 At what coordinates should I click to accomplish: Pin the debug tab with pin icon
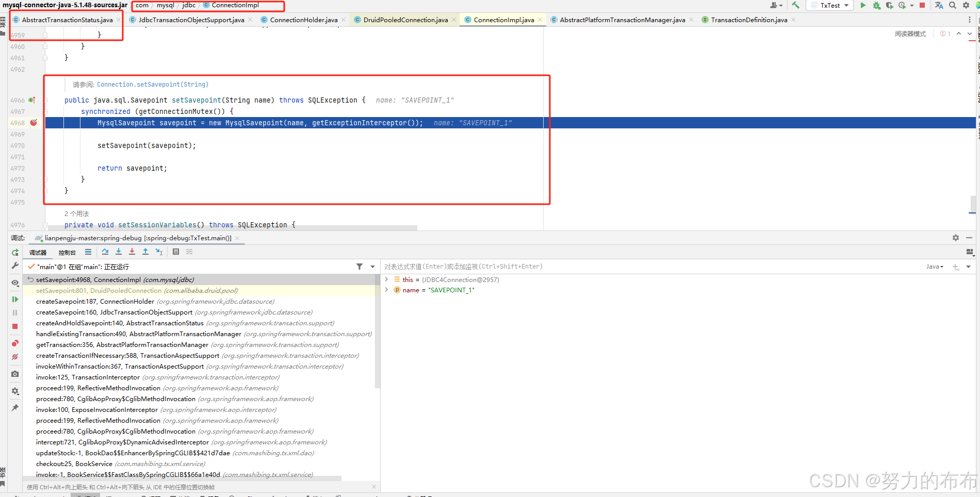[15, 408]
